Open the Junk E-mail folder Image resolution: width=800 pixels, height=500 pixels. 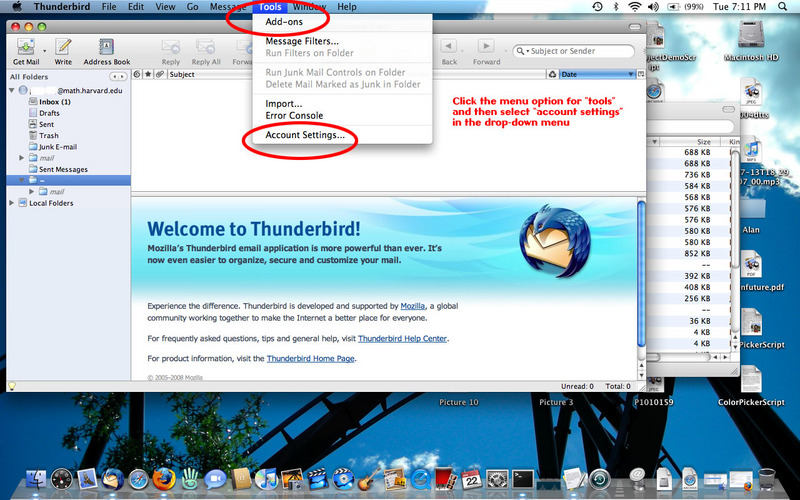59,147
